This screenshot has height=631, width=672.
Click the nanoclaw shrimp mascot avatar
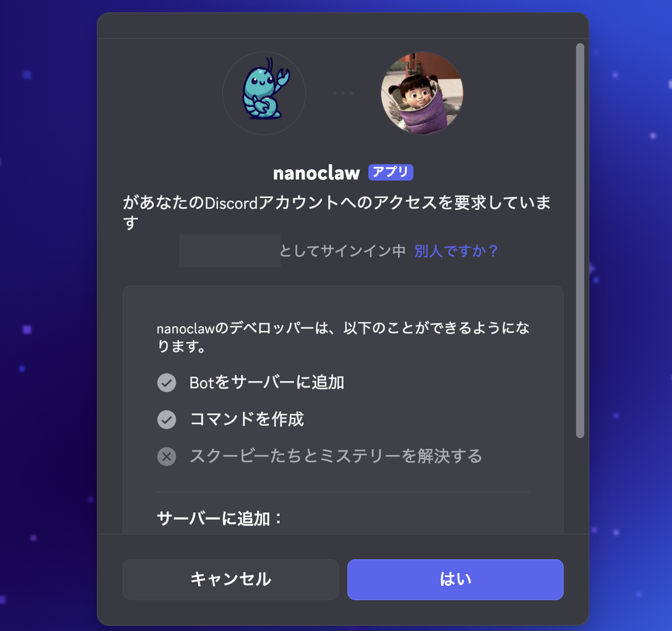[264, 93]
